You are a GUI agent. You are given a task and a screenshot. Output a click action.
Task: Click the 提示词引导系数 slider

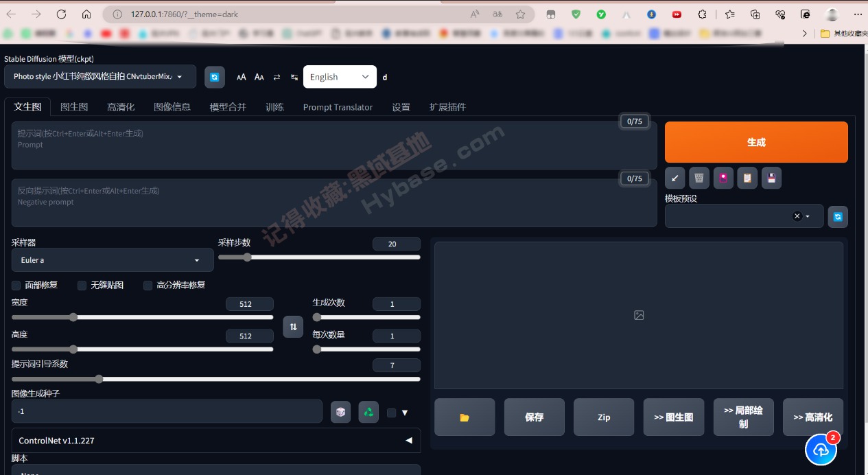216,379
